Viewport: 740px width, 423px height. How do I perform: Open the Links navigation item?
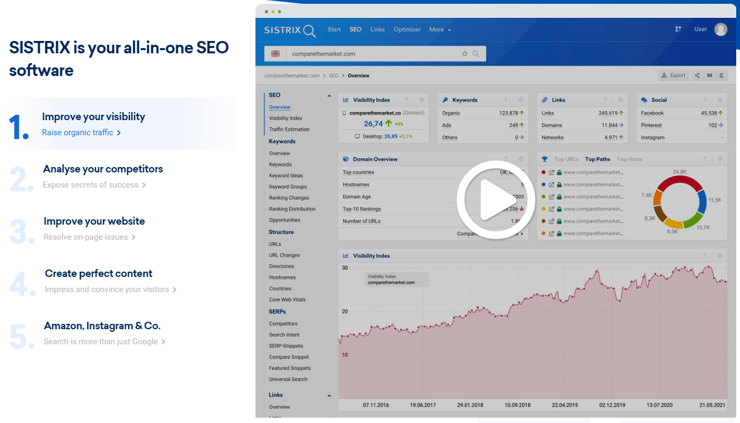click(377, 29)
